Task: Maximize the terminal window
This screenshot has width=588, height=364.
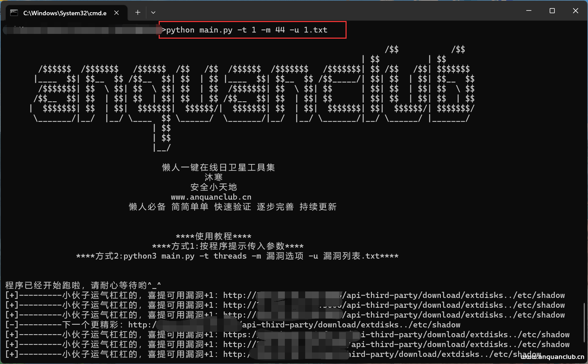Action: tap(552, 11)
